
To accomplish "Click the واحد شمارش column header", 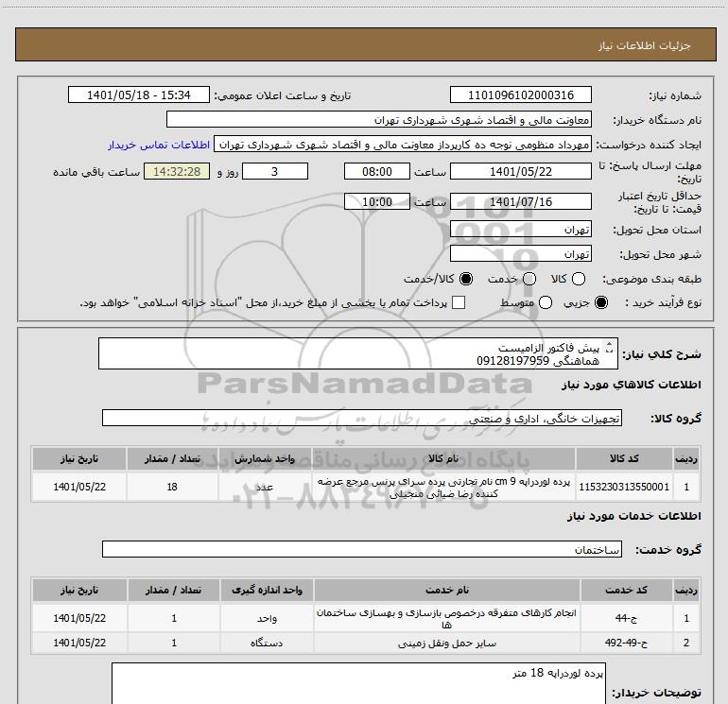I will click(265, 458).
